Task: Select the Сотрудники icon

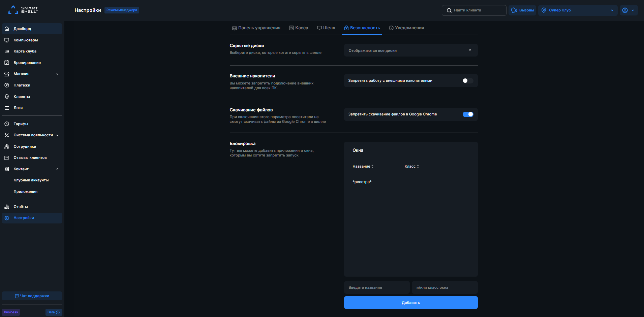Action: 7,146
